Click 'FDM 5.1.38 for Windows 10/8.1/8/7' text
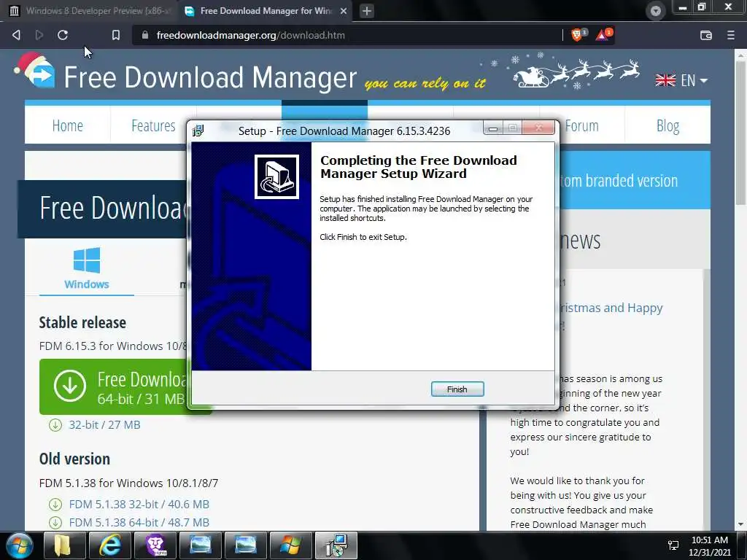The width and height of the screenshot is (747, 560). point(128,483)
